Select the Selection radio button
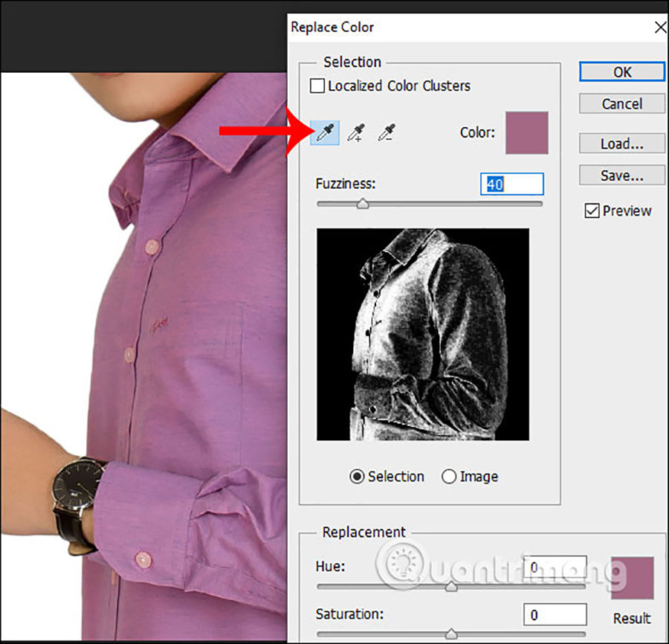This screenshot has height=644, width=669. pos(358,477)
